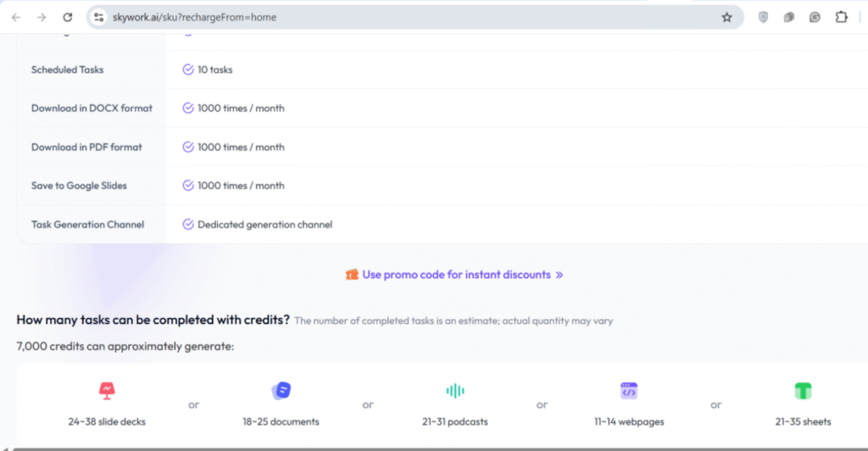Image resolution: width=868 pixels, height=451 pixels.
Task: Click the webpages code icon
Action: tap(628, 391)
